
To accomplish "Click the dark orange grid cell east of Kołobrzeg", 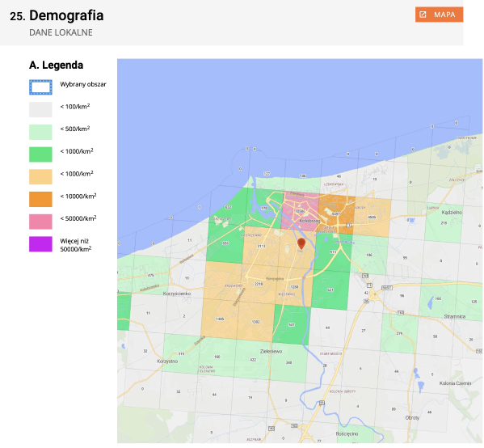I will [x=336, y=214].
